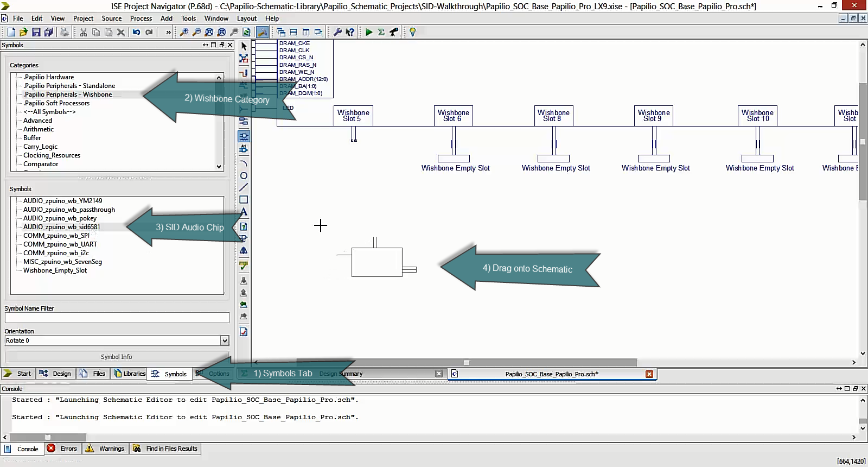Select Papilio Peripherals - Wishbone category

[x=68, y=94]
